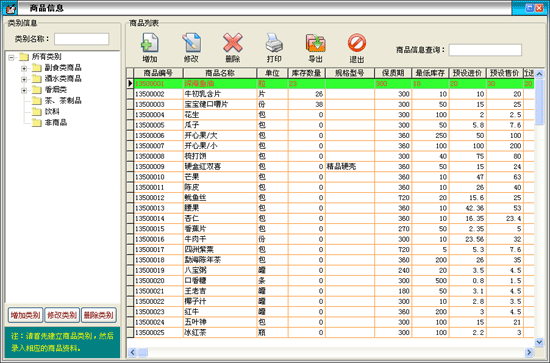Viewport: 550px width, 363px height.
Task: Click the 修改类别 button
Action: (62, 315)
